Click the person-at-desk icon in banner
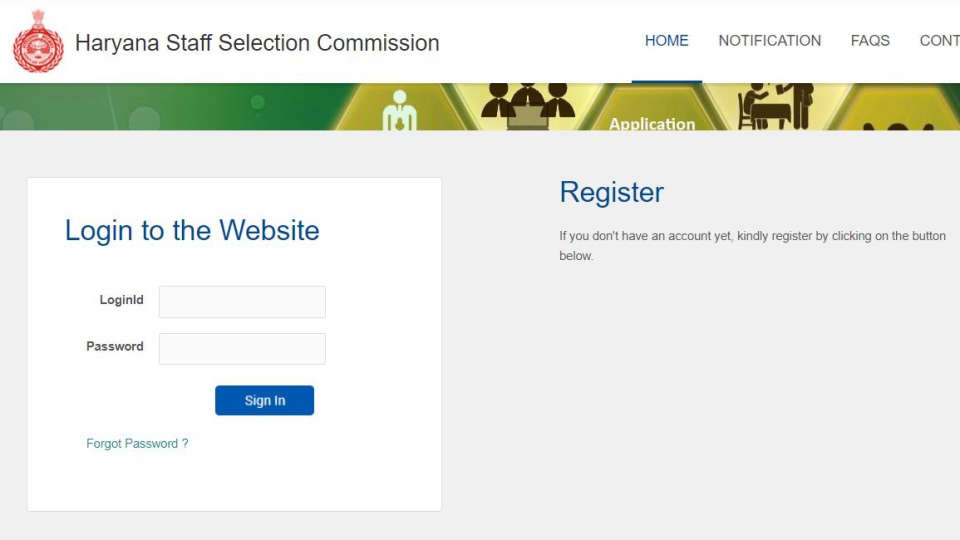The height and width of the screenshot is (540, 960). pos(775,105)
